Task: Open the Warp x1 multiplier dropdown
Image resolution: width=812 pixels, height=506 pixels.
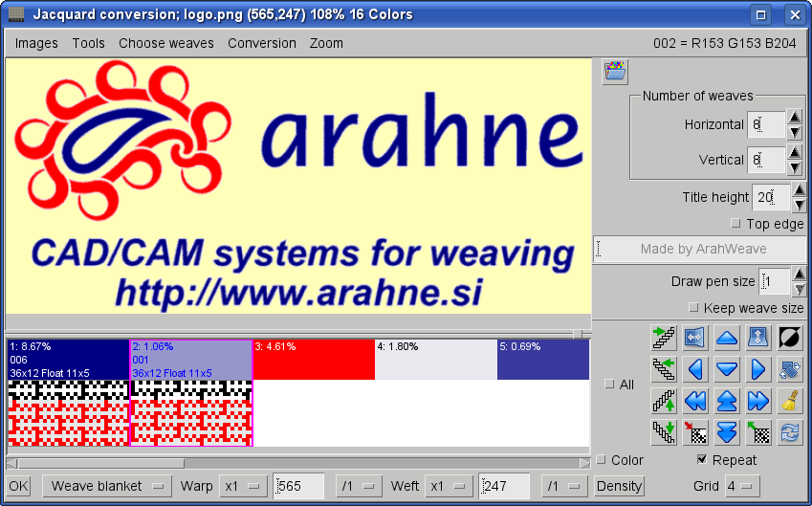Action: (x=242, y=486)
